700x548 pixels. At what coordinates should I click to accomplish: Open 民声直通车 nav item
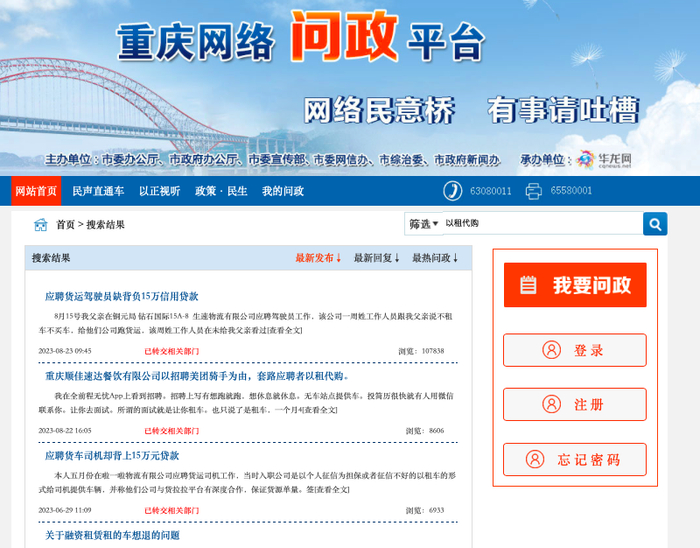click(x=98, y=191)
